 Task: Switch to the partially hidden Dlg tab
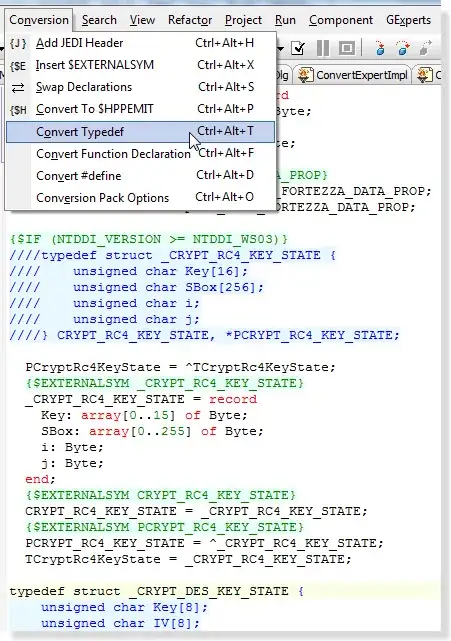coord(283,75)
